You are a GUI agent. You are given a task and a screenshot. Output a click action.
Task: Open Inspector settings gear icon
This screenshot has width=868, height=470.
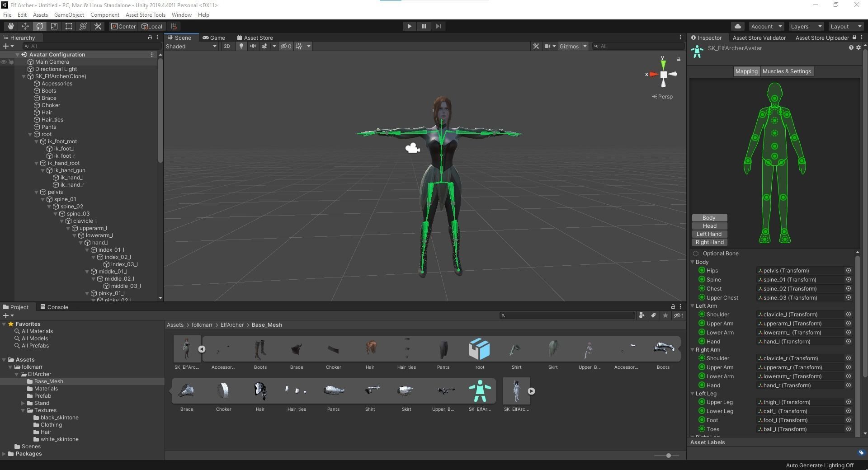coord(859,47)
